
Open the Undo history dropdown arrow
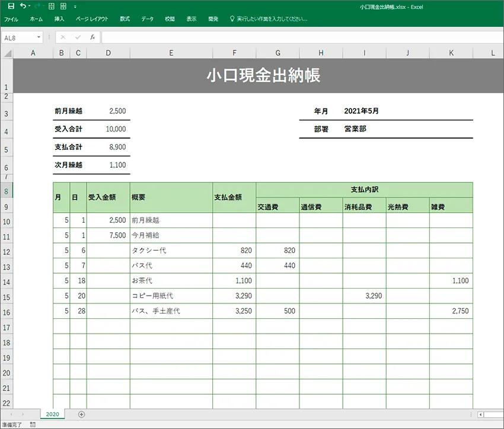click(x=28, y=6)
